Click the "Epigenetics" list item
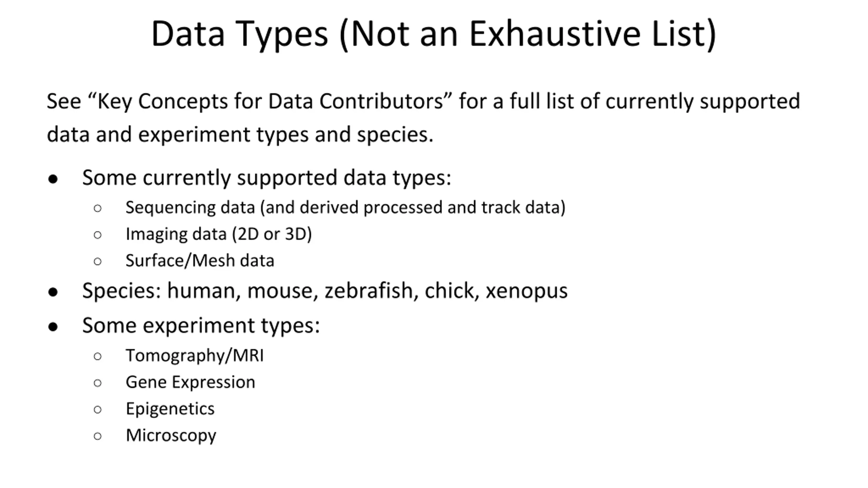The image size is (868, 488). (170, 409)
